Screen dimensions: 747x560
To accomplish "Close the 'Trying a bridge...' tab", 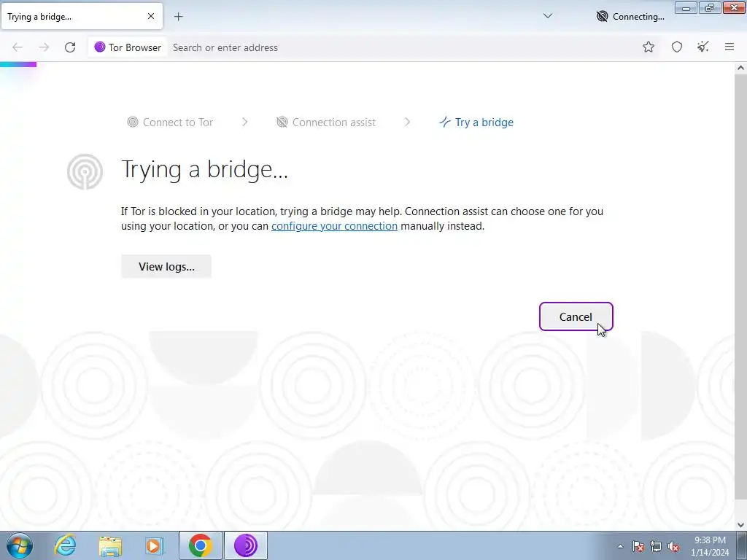I will tap(151, 16).
